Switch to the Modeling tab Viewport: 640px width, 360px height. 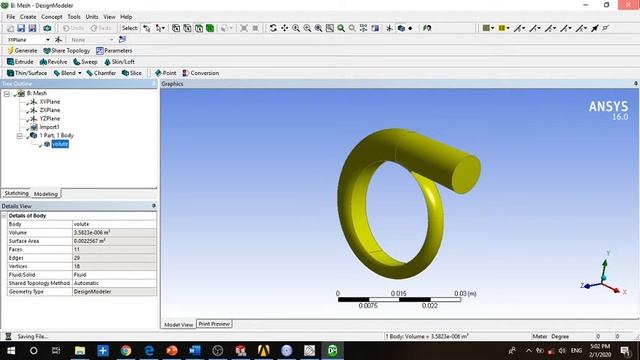(x=46, y=194)
